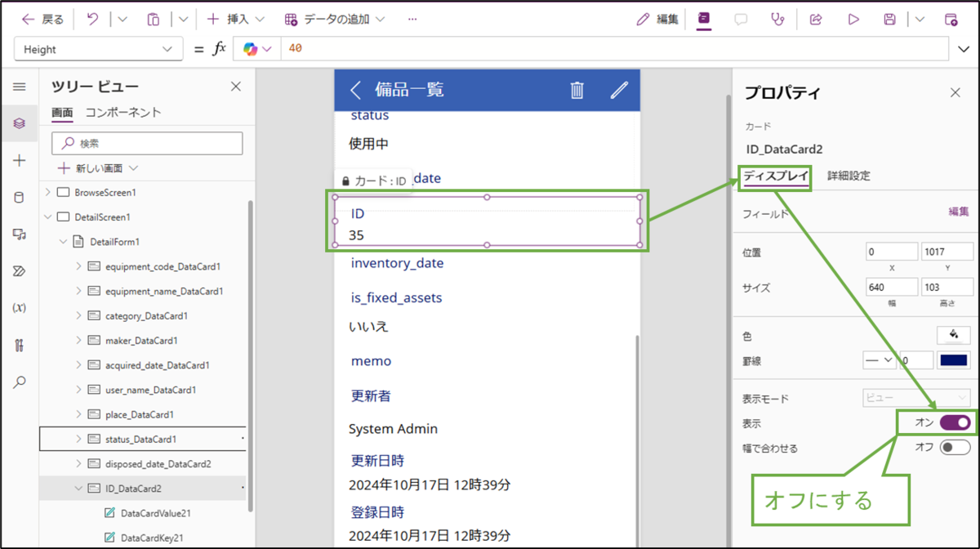Open the データの追加 menu
Image resolution: width=980 pixels, height=549 pixels.
tap(335, 19)
